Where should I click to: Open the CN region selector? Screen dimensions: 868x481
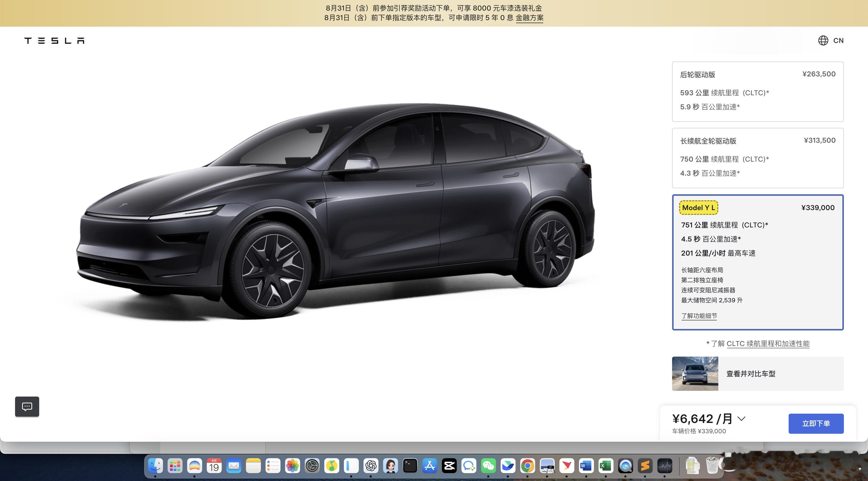click(838, 40)
